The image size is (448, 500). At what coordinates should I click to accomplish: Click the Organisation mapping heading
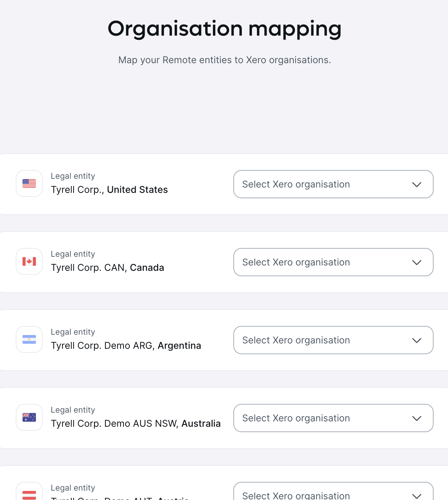[224, 29]
